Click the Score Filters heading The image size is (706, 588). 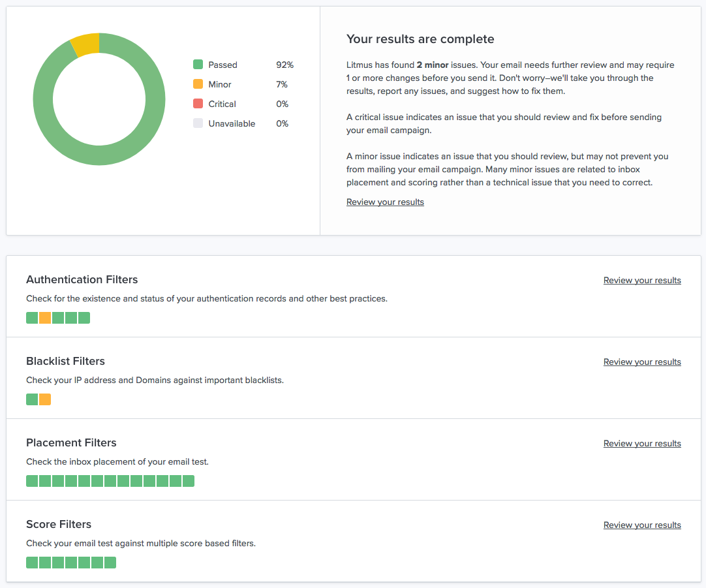59,525
